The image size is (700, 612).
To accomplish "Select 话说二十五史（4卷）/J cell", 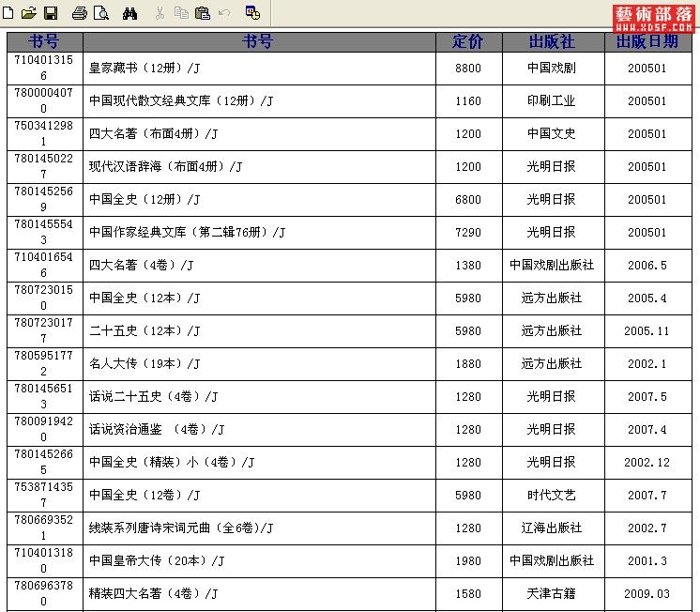I will coord(259,397).
